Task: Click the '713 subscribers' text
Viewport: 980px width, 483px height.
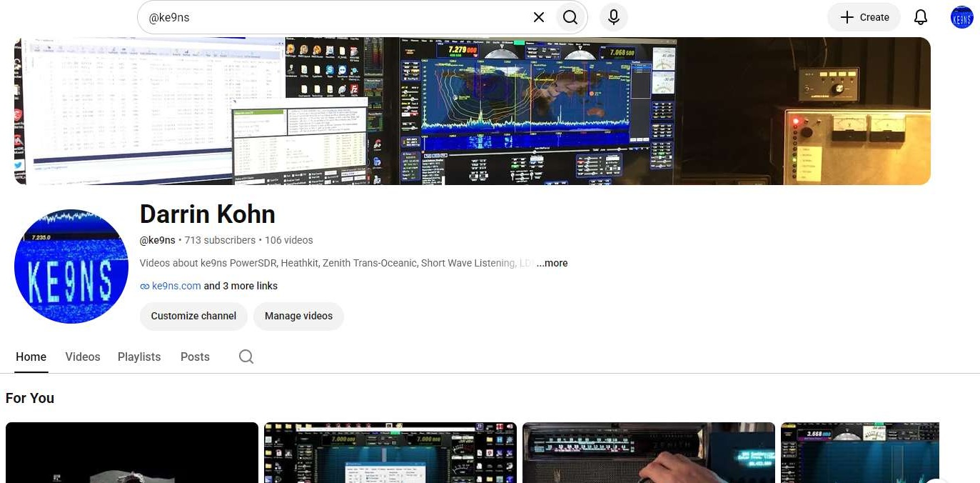Action: click(x=220, y=240)
